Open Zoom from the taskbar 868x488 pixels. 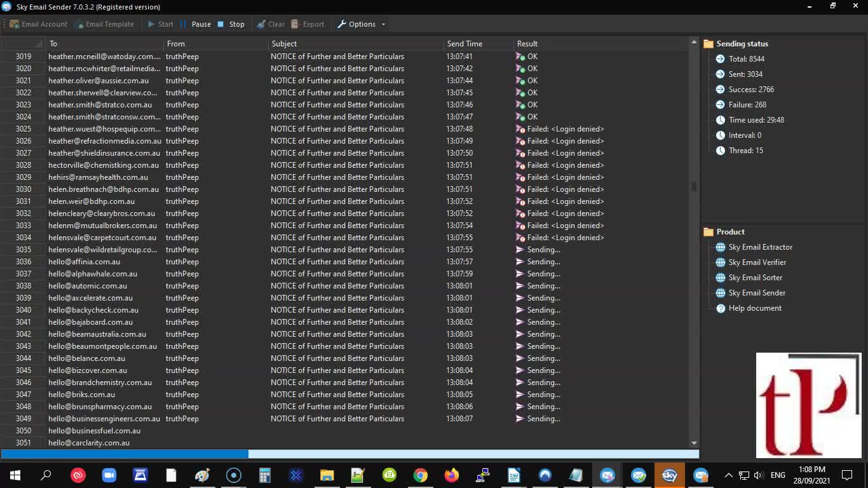pos(109,475)
